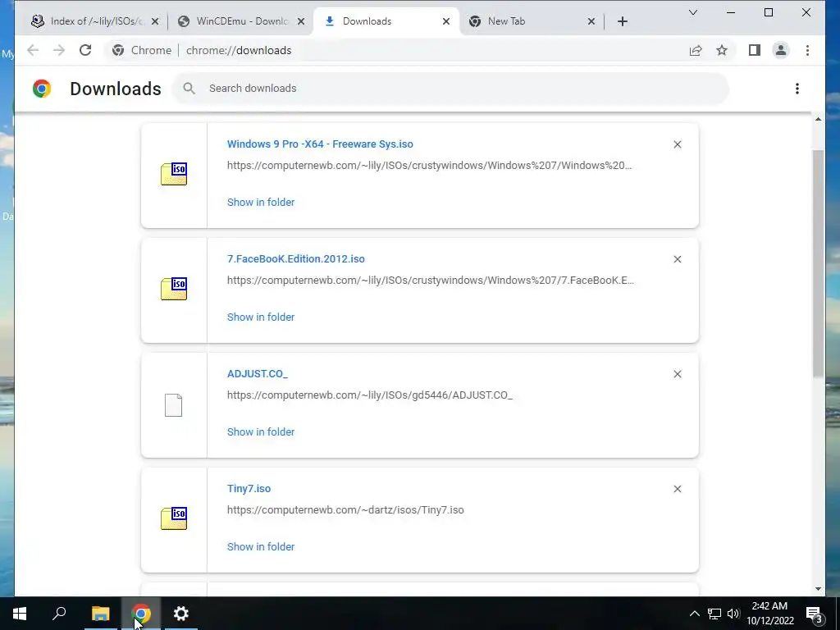Switch to the New Tab tab
The image size is (840, 630).
click(531, 21)
